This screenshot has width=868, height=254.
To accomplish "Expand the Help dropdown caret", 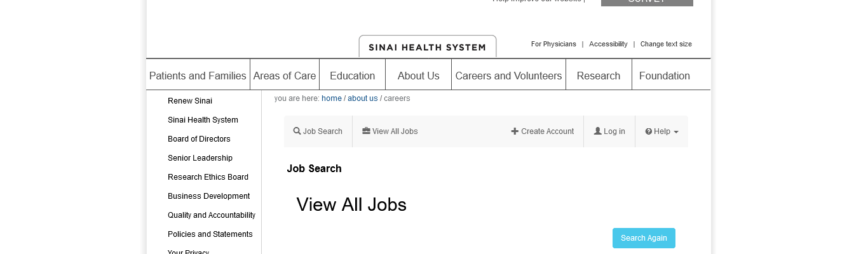I will [x=676, y=132].
